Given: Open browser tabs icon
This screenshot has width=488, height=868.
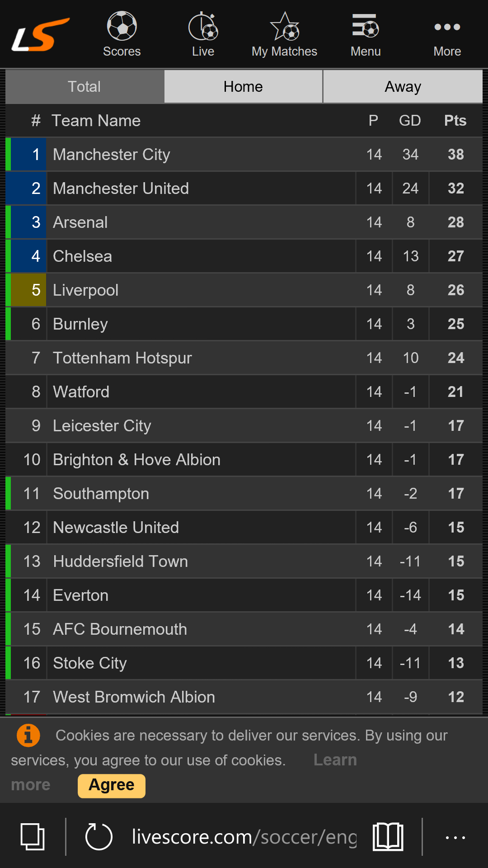Looking at the screenshot, I should point(33,837).
